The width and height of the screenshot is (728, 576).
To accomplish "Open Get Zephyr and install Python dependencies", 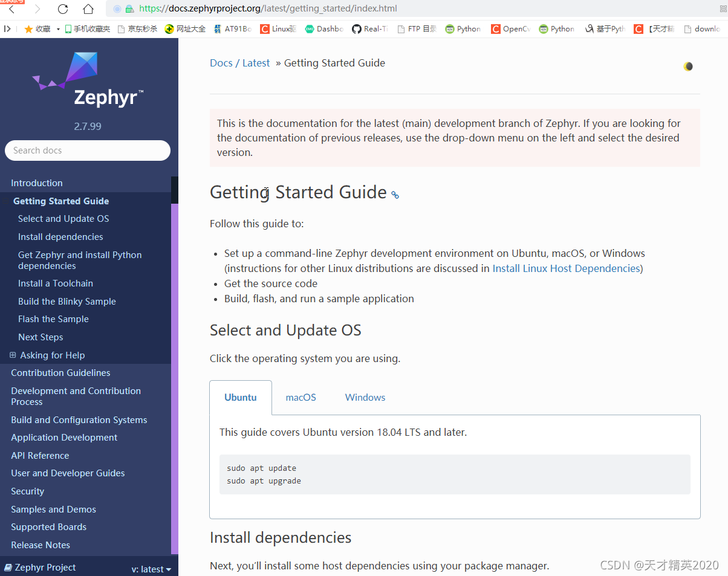I will (80, 260).
